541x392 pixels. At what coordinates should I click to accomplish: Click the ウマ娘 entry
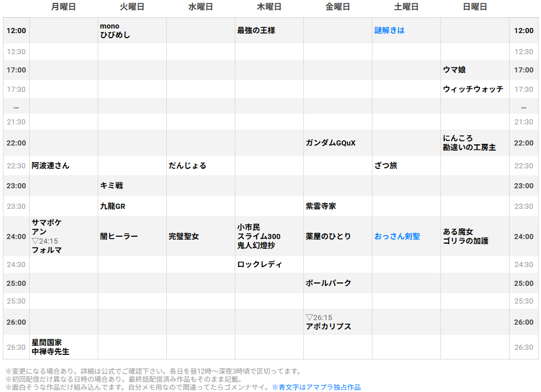(454, 70)
